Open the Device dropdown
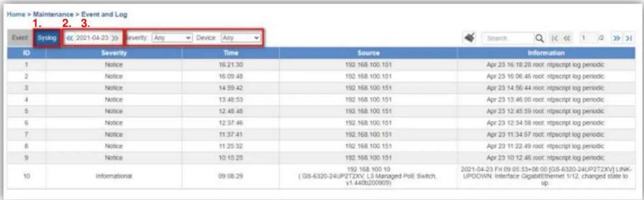 click(x=240, y=37)
